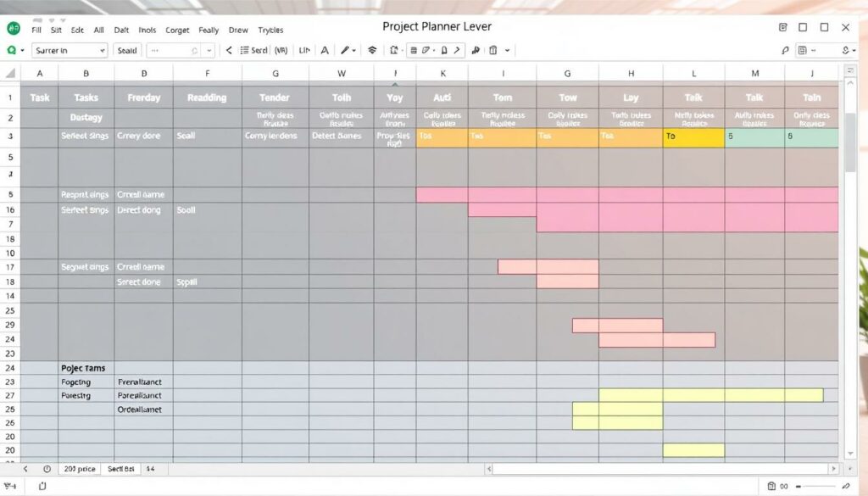This screenshot has width=868, height=496.
Task: Click the right arrow icon in toolbar group
Action: [457, 50]
